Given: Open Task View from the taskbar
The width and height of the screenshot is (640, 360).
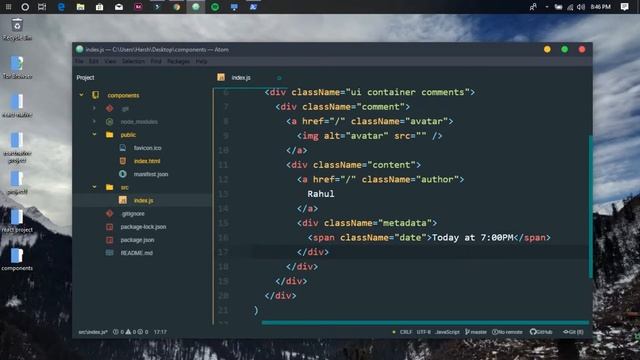Looking at the screenshot, I should tap(42, 7).
